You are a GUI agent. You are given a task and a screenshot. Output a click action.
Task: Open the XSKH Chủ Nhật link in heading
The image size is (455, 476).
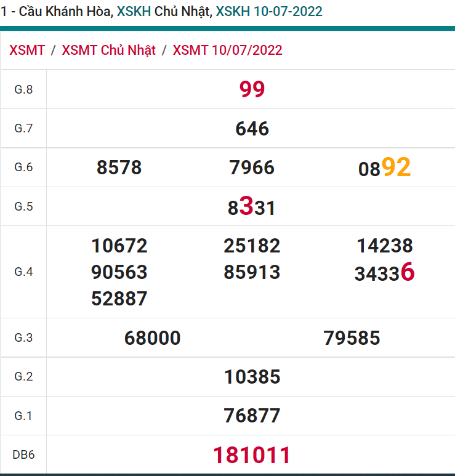click(162, 11)
